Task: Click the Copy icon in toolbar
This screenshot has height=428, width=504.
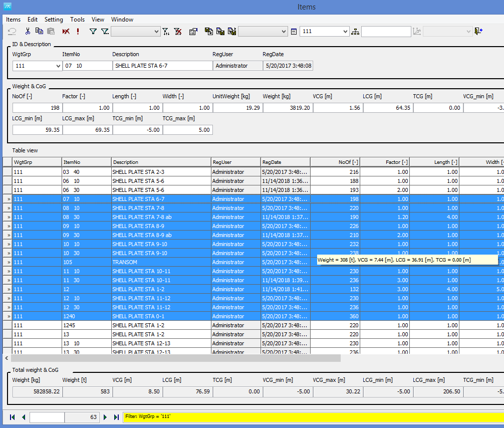Action: [x=39, y=31]
